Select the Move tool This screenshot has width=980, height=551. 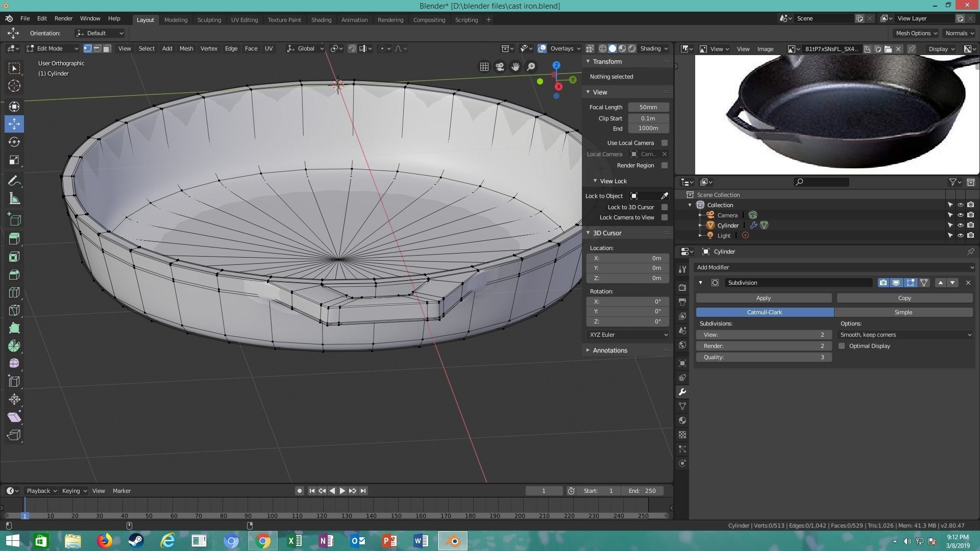click(x=14, y=124)
